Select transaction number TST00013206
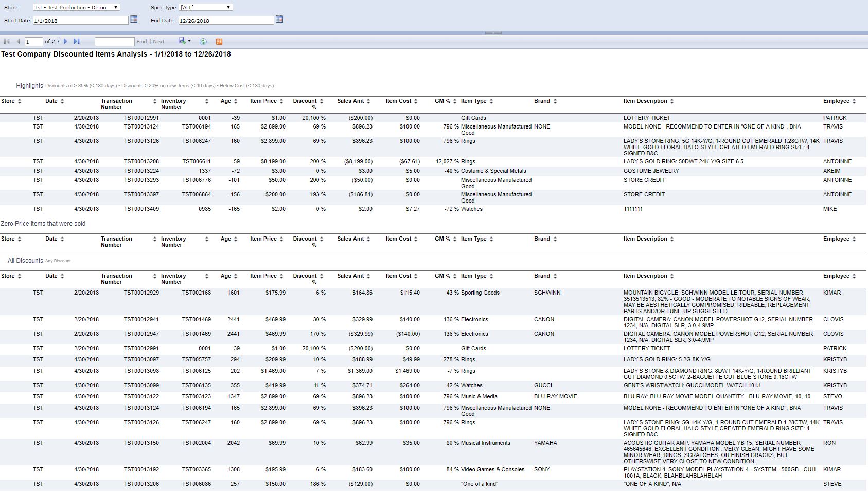868x492 pixels. tap(141, 484)
